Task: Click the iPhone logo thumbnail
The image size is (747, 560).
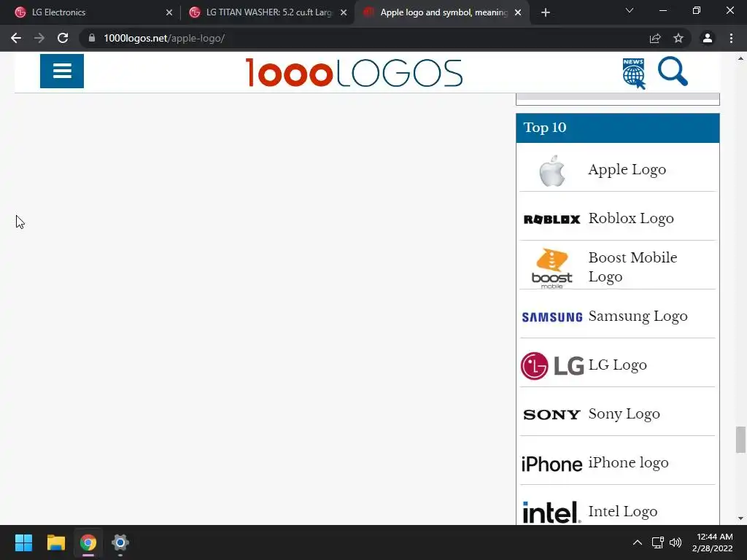Action: [x=552, y=464]
